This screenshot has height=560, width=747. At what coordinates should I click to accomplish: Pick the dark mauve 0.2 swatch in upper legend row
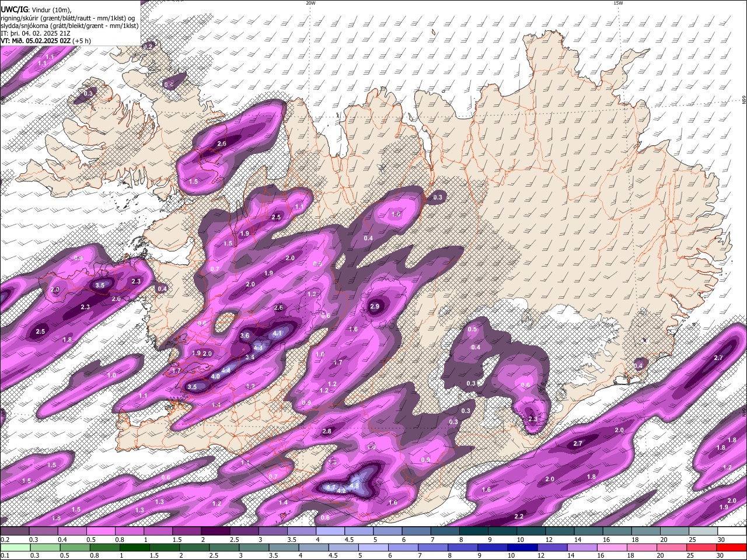click(x=15, y=531)
